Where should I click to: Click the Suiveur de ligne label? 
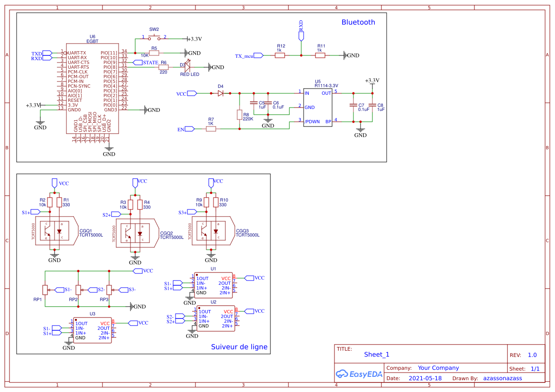239,347
